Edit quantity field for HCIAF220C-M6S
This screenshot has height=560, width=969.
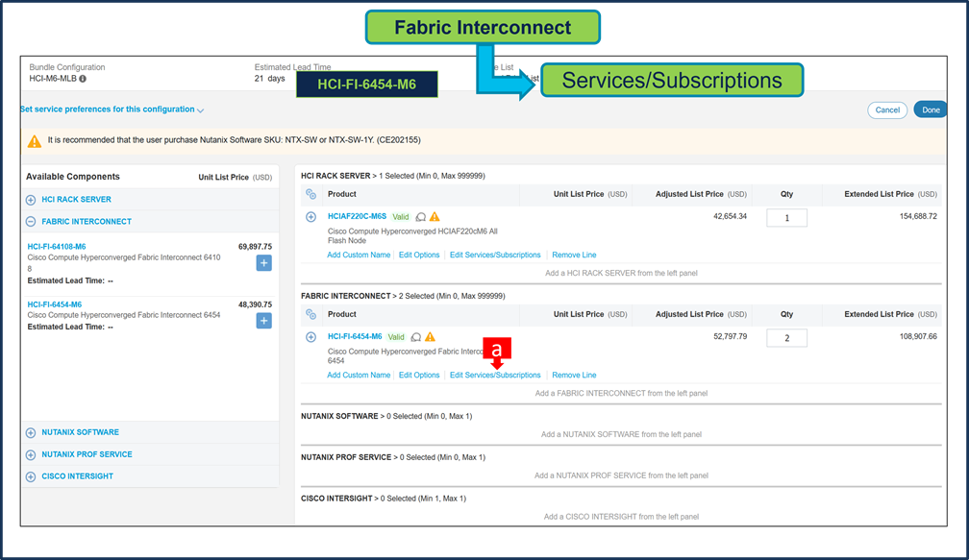[786, 218]
